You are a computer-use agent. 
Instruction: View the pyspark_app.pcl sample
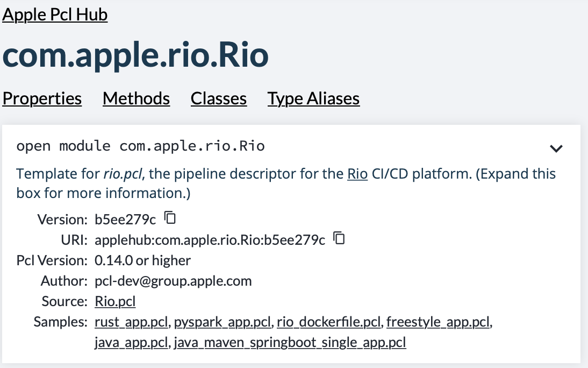[223, 322]
